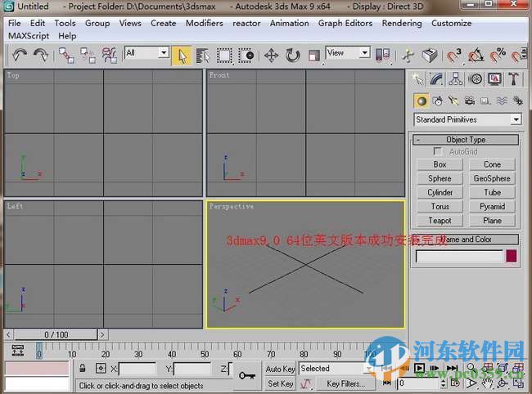Screen dimensions: 532x394
Task: Open the Key Filters dialog
Action: [345, 384]
